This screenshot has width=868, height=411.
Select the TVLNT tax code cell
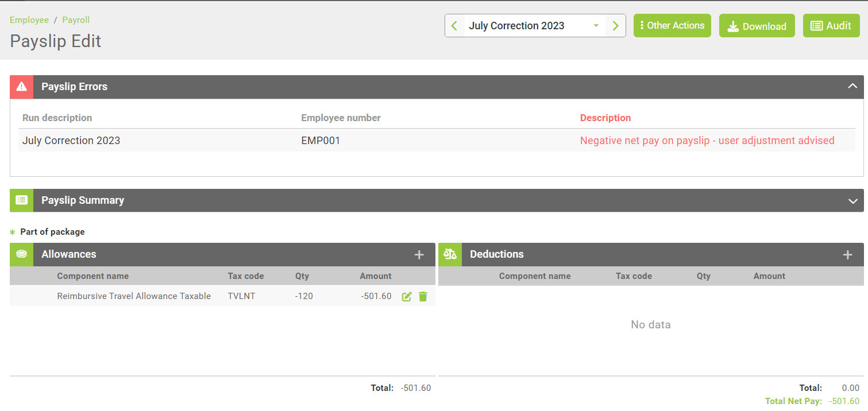(x=242, y=296)
